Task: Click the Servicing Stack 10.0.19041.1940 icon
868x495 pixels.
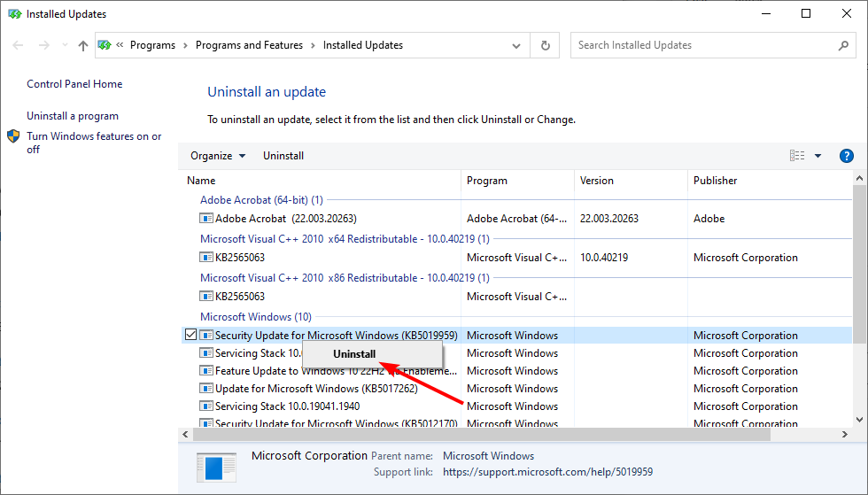Action: 205,406
